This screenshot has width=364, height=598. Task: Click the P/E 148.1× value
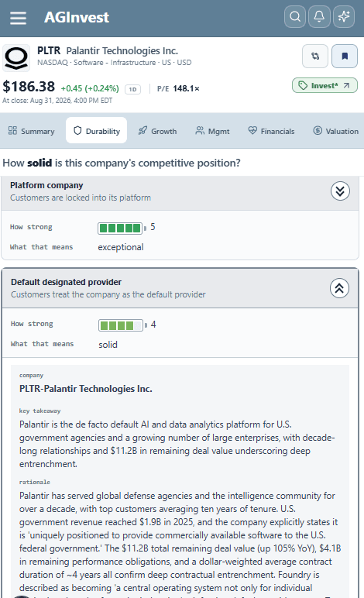tap(178, 89)
